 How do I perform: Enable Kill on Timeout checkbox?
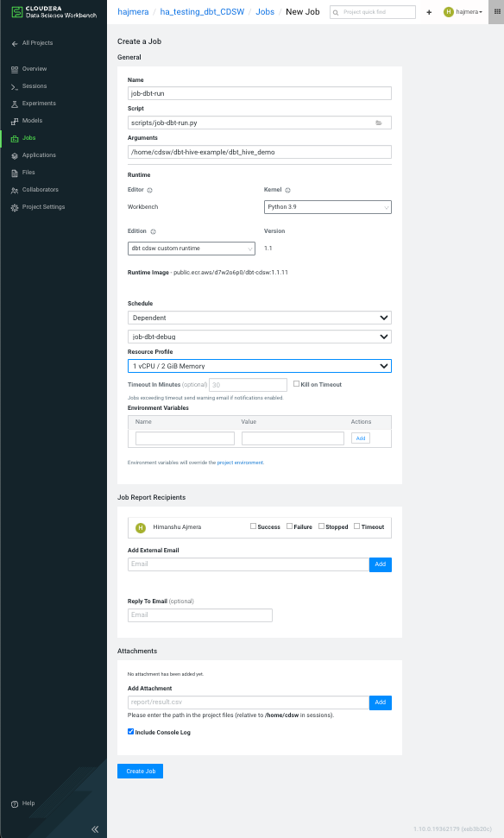pos(296,384)
